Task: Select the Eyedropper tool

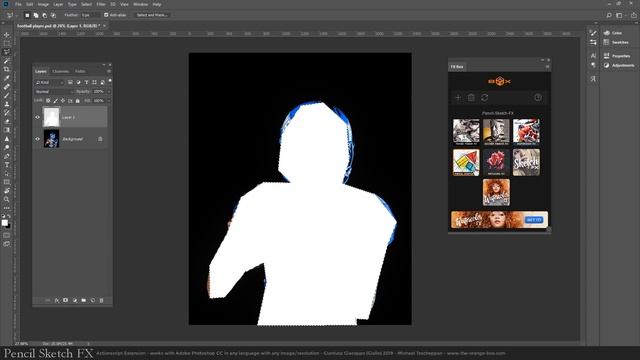Action: [x=7, y=78]
